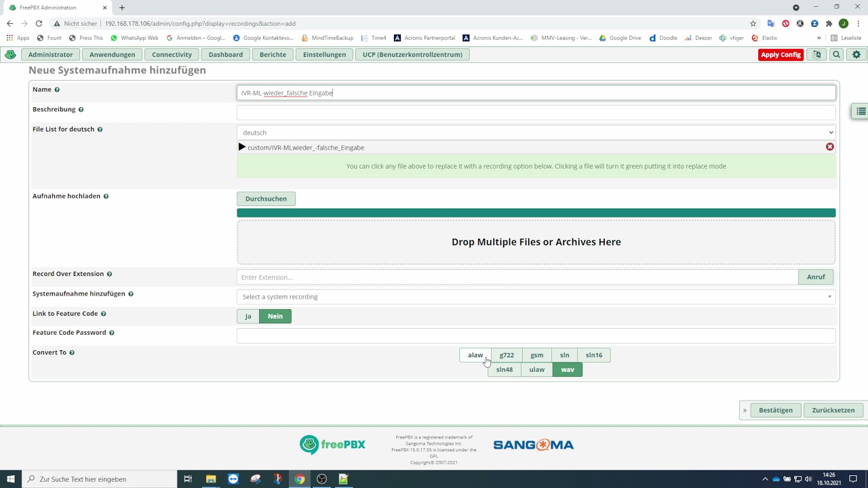Open the Administrator menu
This screenshot has height=488, width=868.
tap(50, 54)
